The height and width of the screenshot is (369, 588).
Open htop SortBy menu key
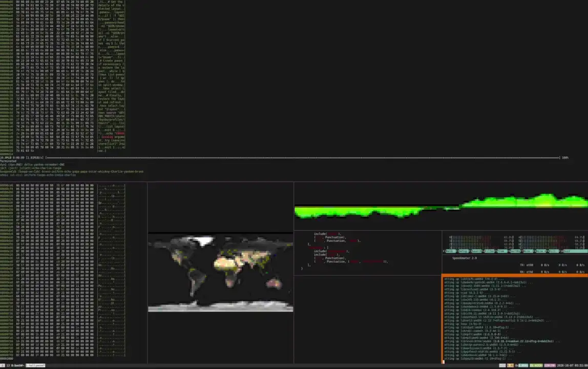pyautogui.click(x=515, y=251)
